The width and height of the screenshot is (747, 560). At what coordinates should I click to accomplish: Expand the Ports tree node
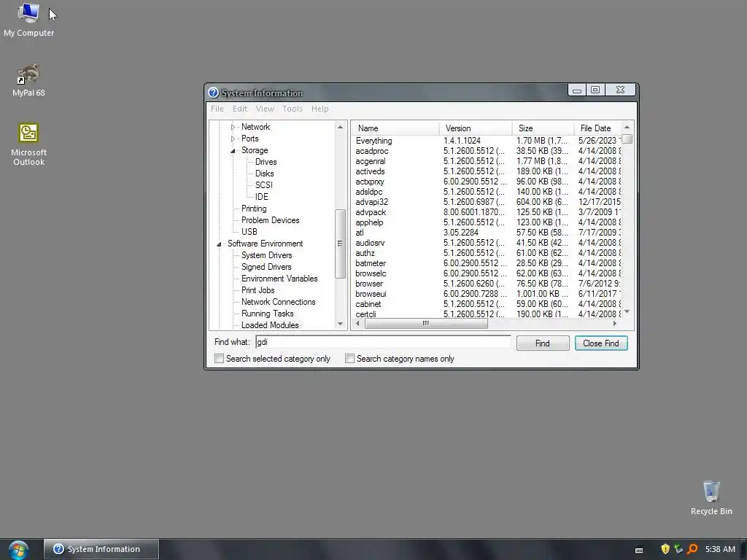[233, 139]
